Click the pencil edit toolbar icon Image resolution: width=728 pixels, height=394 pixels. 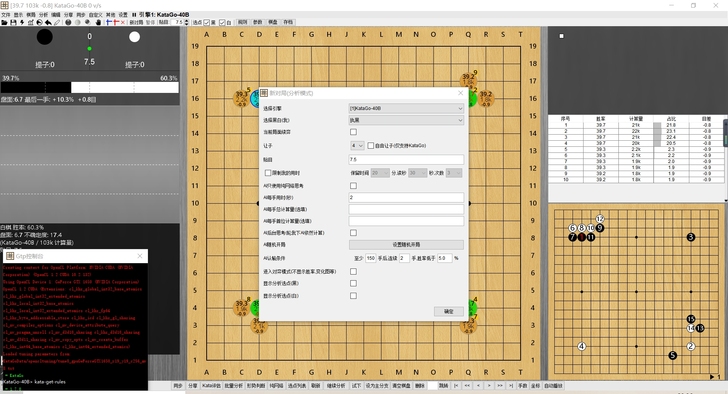[x=57, y=22]
